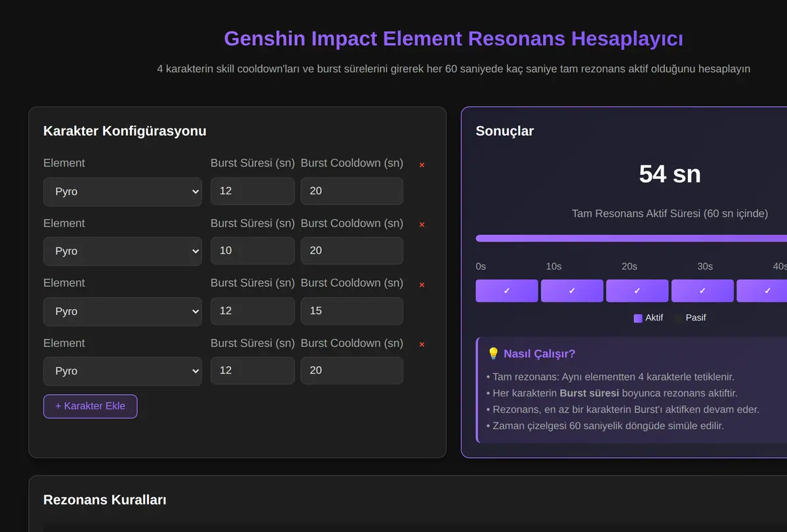Click the Sonuçlar heading
Image resolution: width=787 pixels, height=532 pixels.
tap(505, 131)
